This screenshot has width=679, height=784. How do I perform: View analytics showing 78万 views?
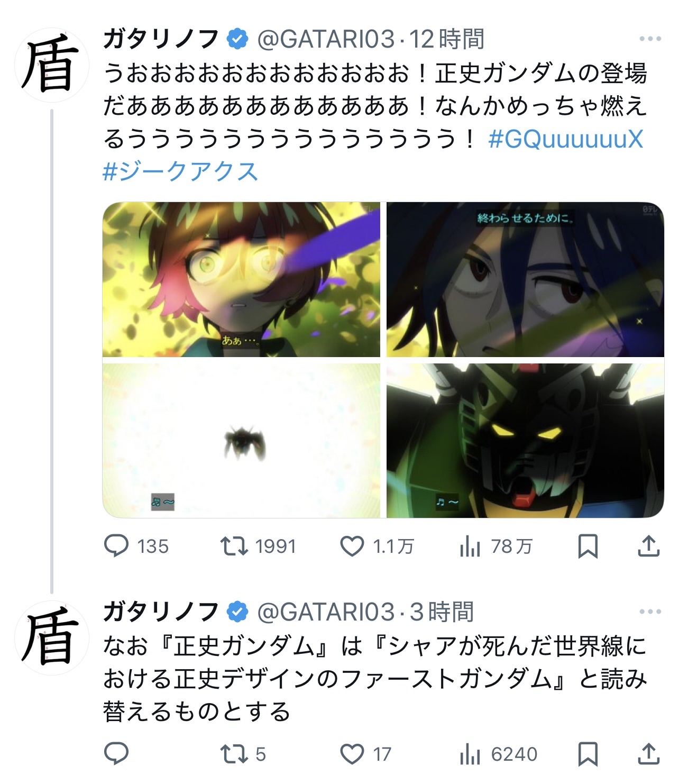(496, 546)
